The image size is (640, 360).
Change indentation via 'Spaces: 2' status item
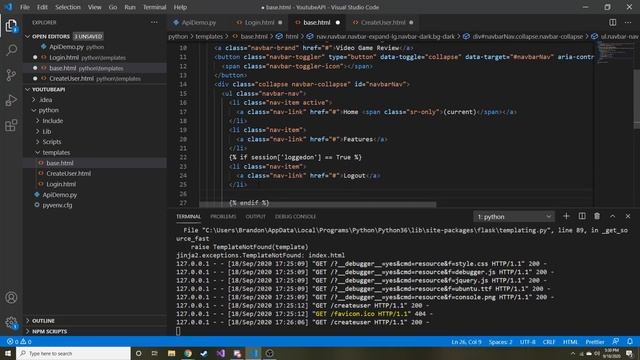pos(500,342)
